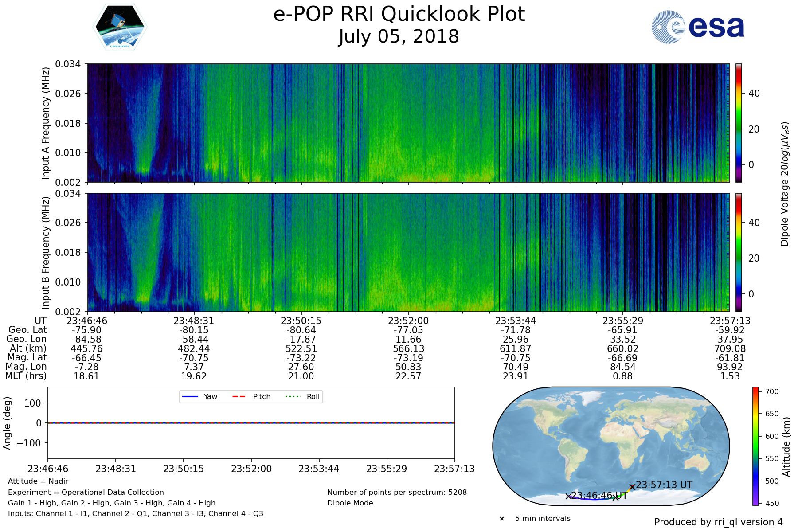
Task: Click the CASSIOPE satellite hexagon logo
Action: [120, 27]
